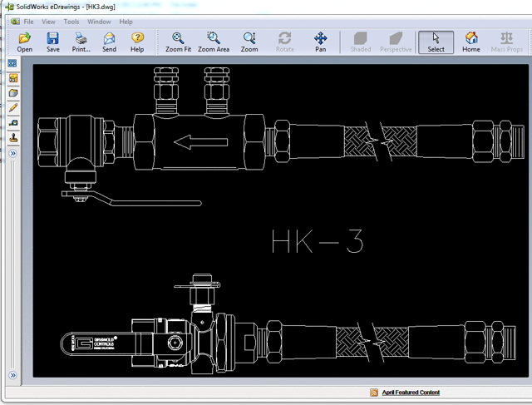The height and width of the screenshot is (405, 532).
Task: Click the SolidWorks eDrawings title bar icon
Action: point(9,6)
